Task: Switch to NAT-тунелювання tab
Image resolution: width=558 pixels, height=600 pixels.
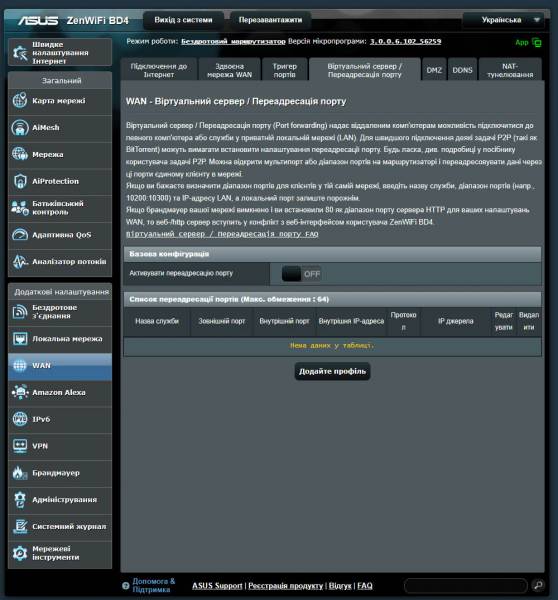Action: 510,70
